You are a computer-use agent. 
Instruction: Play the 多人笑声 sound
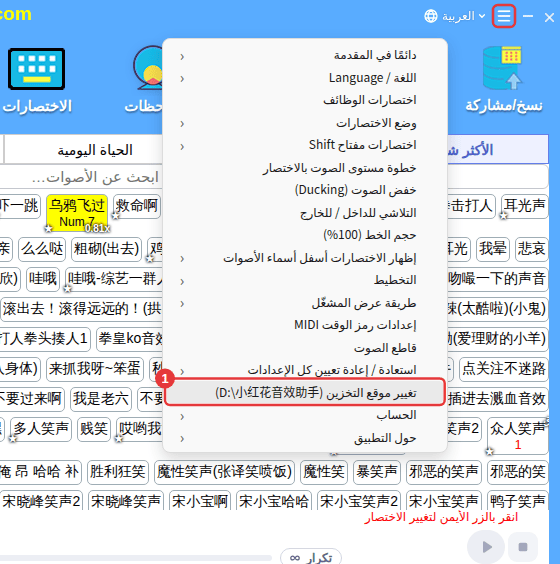[x=41, y=429]
